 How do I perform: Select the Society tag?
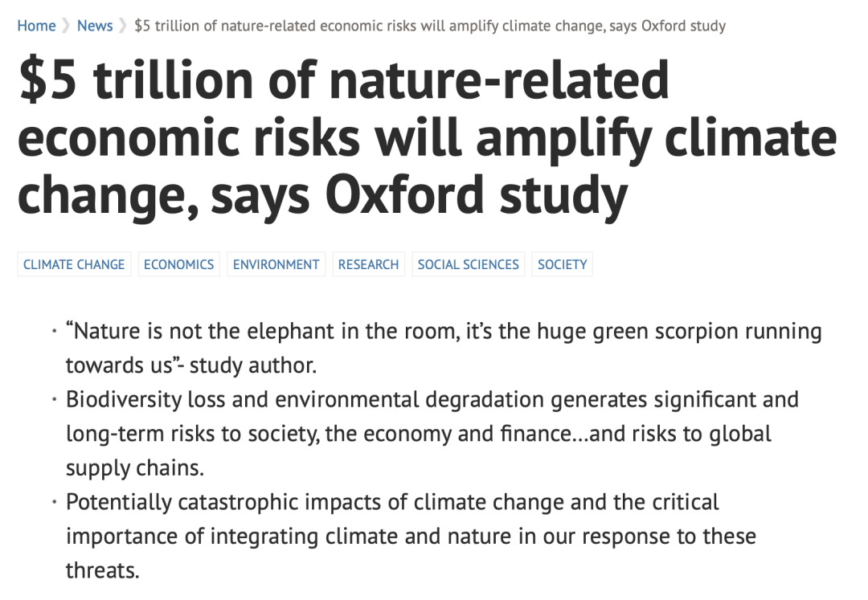pos(563,264)
